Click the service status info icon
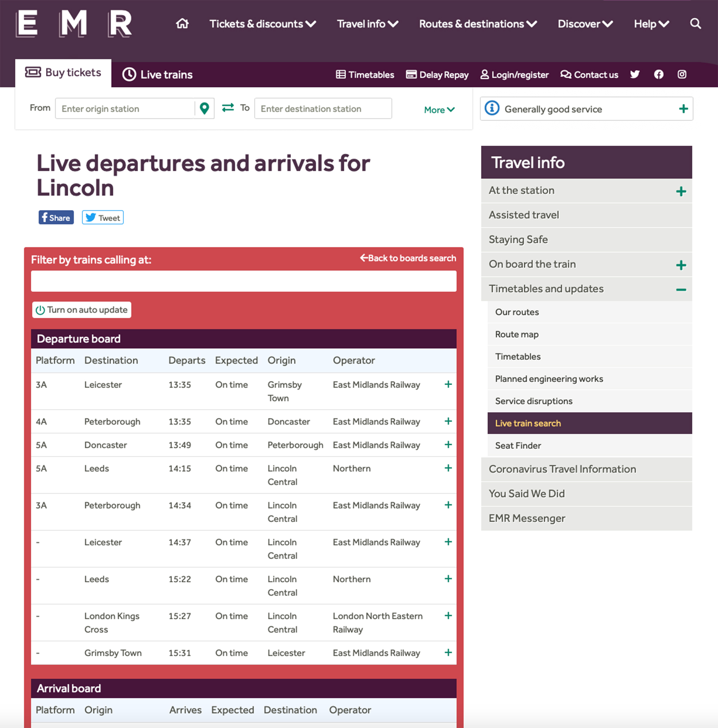718x728 pixels. [x=492, y=108]
